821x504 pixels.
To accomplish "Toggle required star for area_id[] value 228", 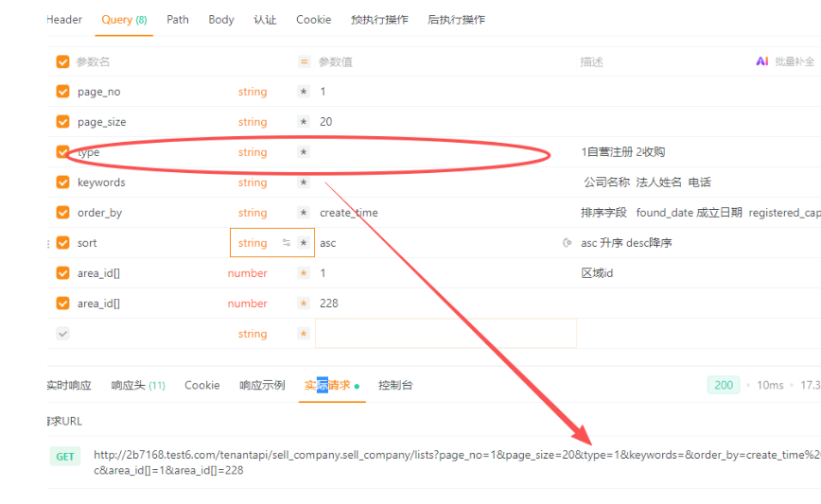I will (304, 304).
